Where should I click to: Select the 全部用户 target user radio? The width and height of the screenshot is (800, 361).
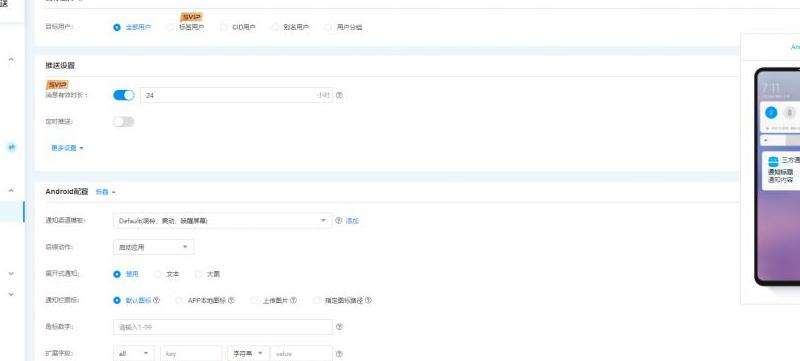tap(117, 28)
